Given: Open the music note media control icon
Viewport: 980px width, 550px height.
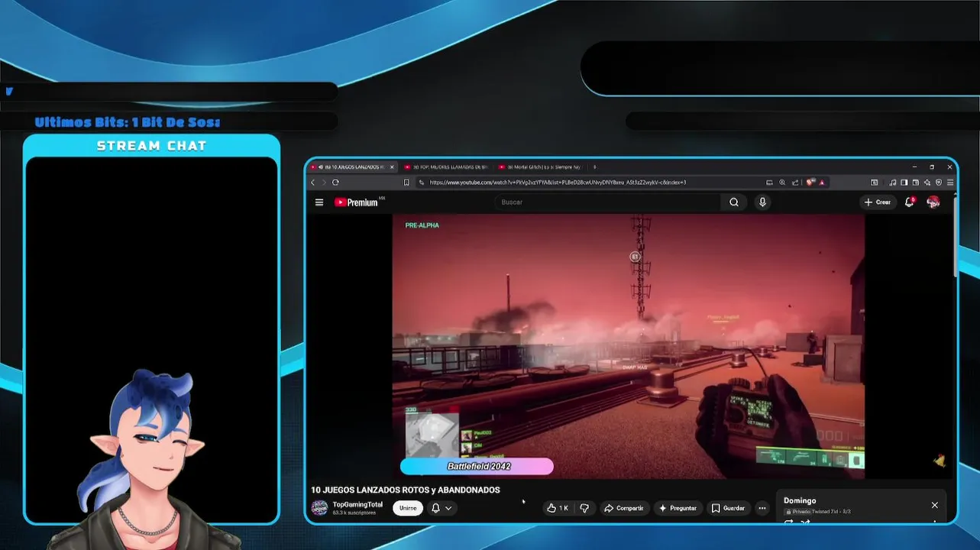Looking at the screenshot, I should point(893,183).
